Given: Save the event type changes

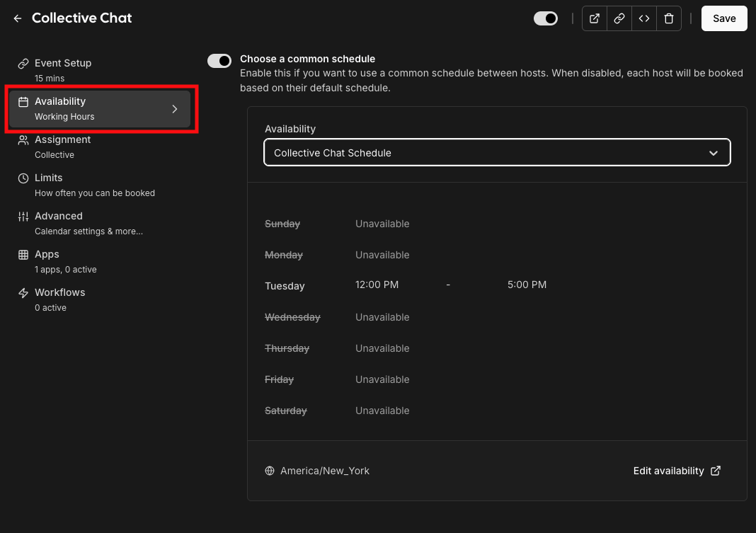Looking at the screenshot, I should coord(724,18).
